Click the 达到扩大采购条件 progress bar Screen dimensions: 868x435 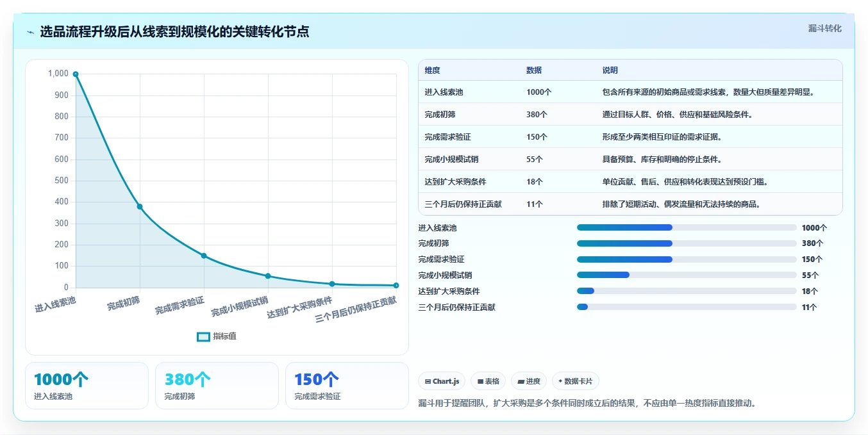(687, 291)
